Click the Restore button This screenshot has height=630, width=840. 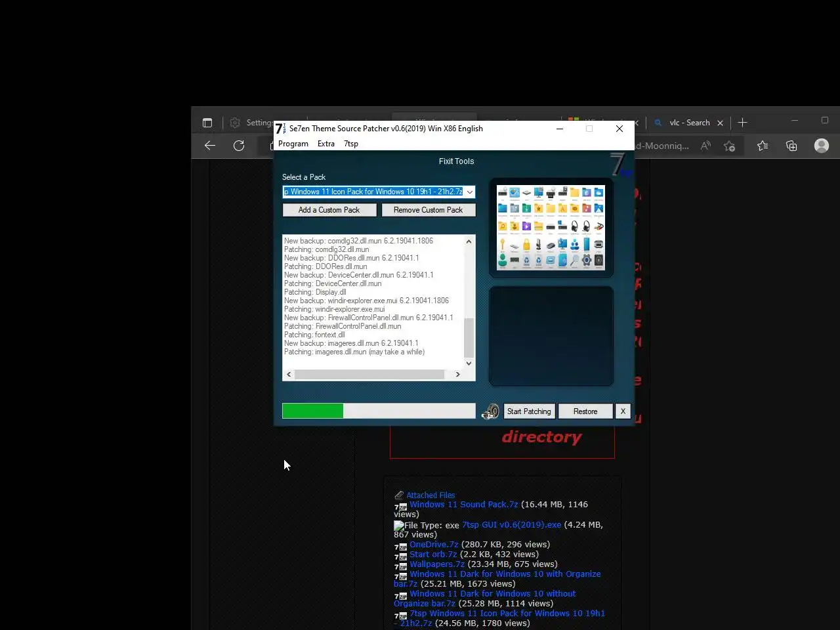585,411
